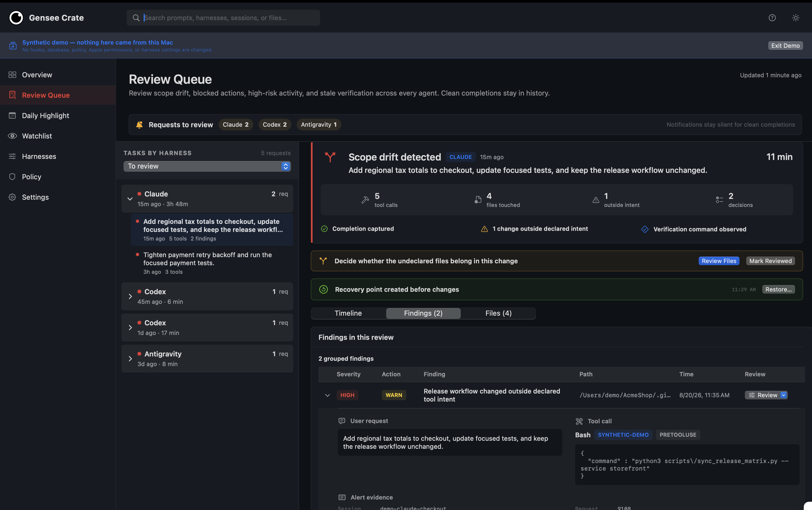Click the Review Files button
The height and width of the screenshot is (510, 812).
(x=719, y=261)
